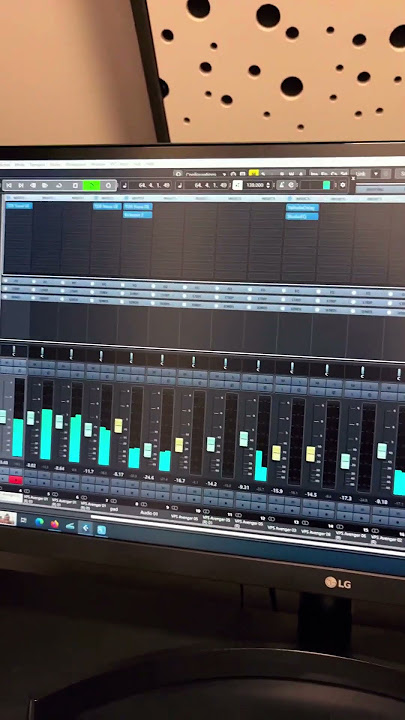Click the fast forward transport button
Viewport: 405px width, 720px height.
click(45, 185)
